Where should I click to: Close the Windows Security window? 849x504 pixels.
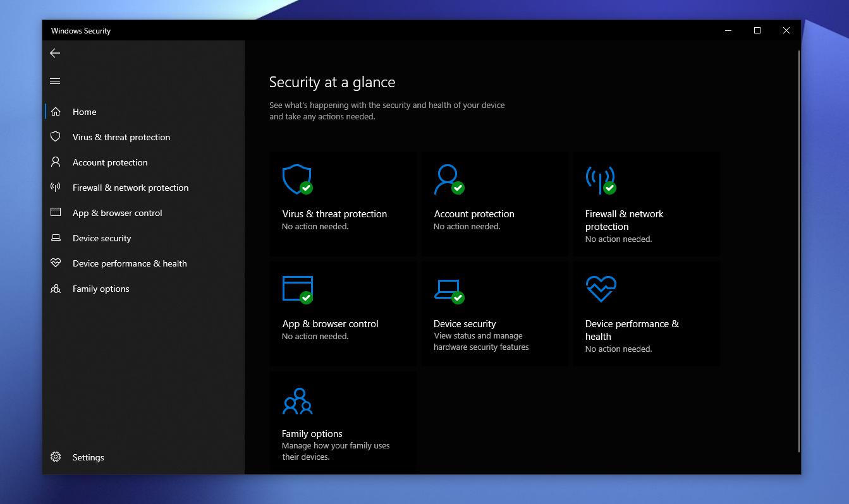786,30
